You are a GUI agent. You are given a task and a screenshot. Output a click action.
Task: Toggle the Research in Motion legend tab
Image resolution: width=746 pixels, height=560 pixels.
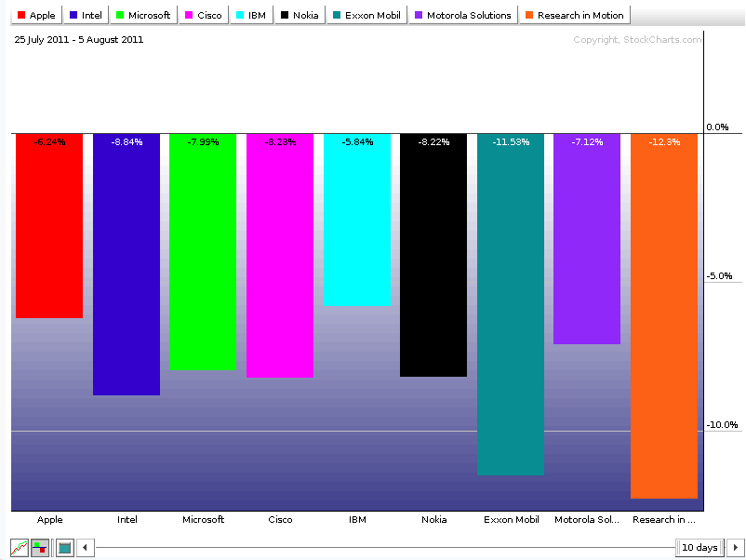[575, 15]
